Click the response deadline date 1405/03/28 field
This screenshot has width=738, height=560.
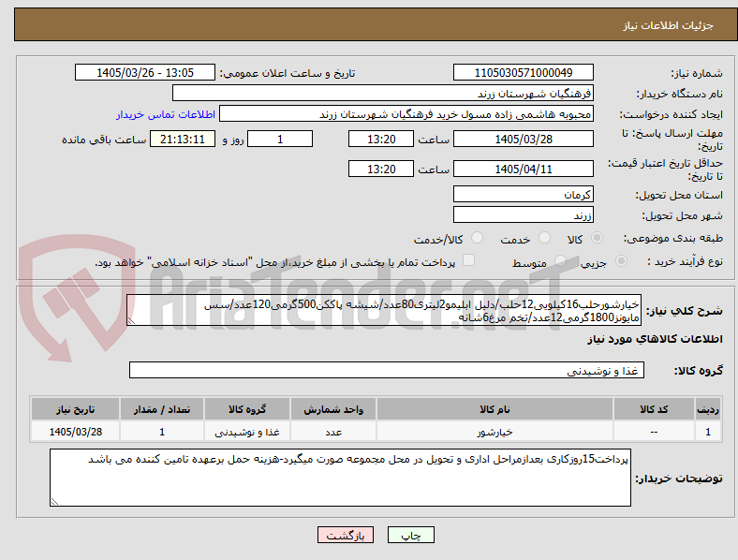point(524,139)
